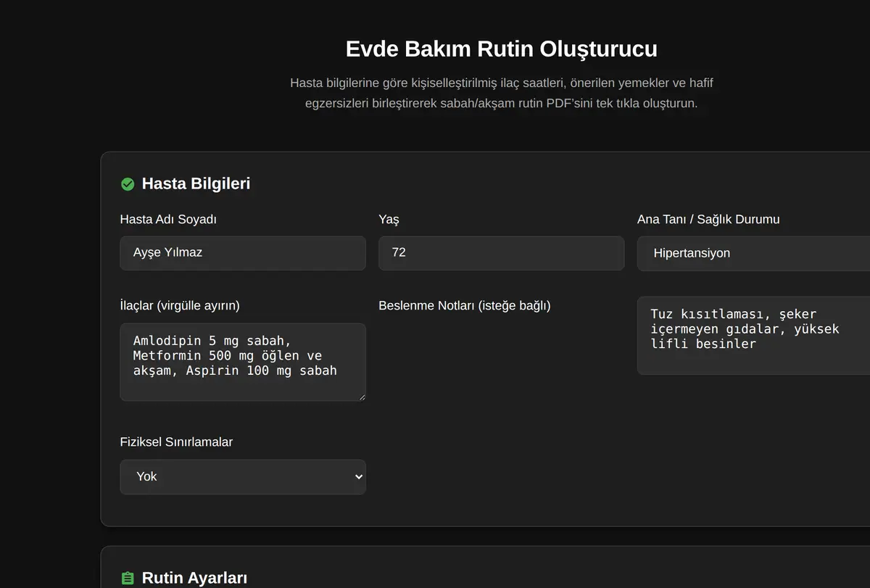Click the Yaş input field showing 72
Image resolution: width=870 pixels, height=588 pixels.
(x=501, y=253)
